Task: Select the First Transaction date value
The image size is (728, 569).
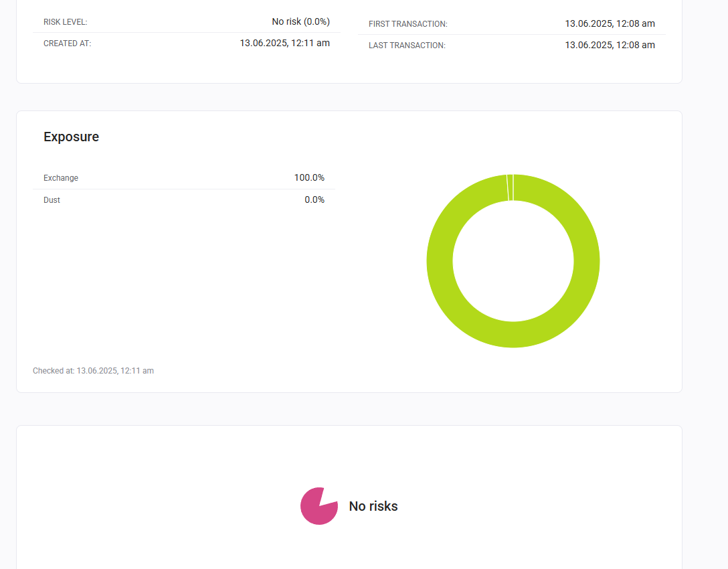Action: pos(610,23)
